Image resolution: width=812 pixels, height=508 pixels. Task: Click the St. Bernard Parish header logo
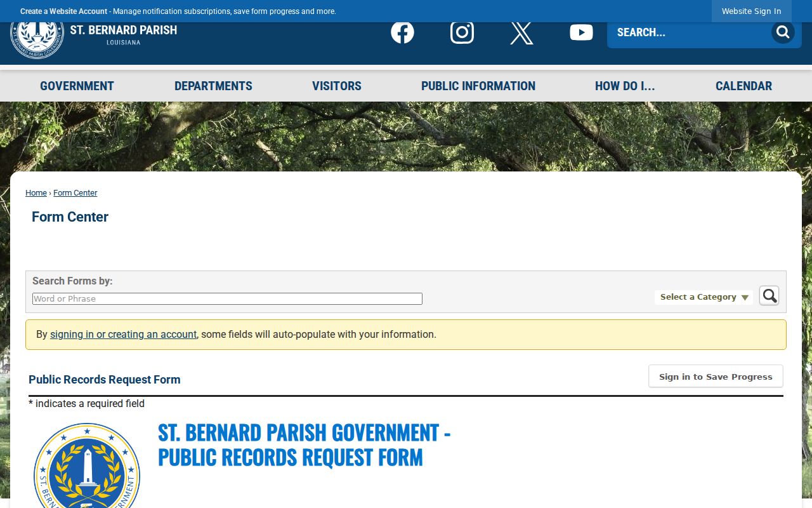(x=94, y=38)
